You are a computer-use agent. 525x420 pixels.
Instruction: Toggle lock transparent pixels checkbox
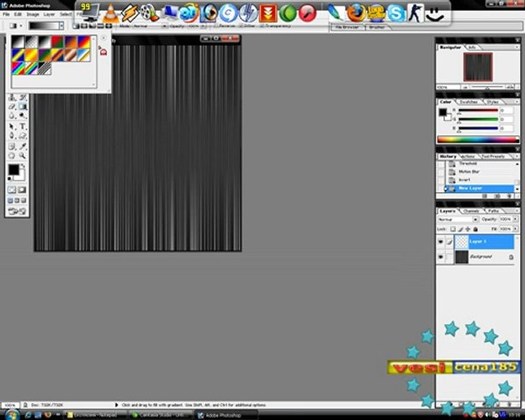pos(453,229)
